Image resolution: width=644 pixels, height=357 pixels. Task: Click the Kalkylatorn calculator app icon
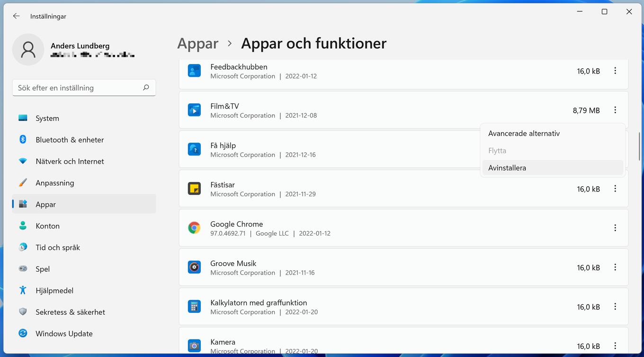(194, 307)
